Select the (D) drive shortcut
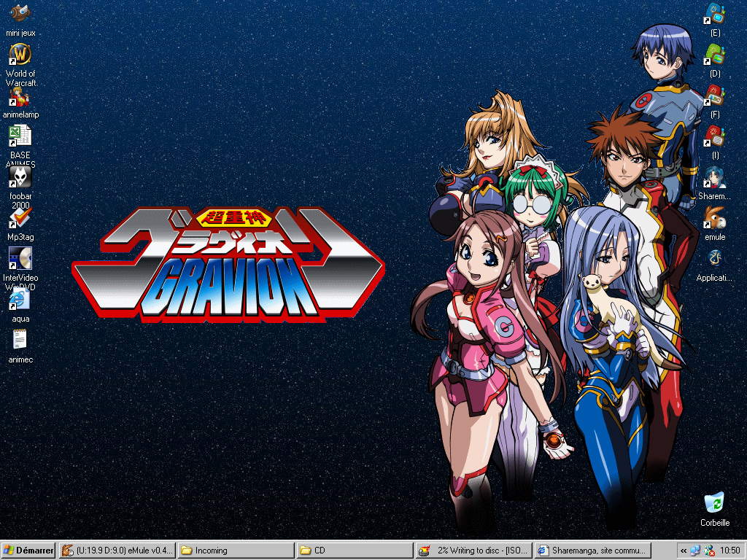This screenshot has width=747, height=560. point(715,61)
